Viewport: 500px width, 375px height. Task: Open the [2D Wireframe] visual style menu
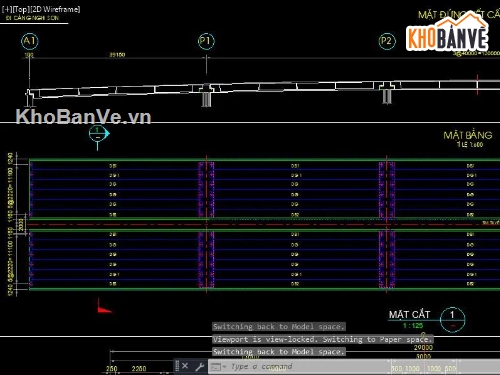pyautogui.click(x=54, y=9)
